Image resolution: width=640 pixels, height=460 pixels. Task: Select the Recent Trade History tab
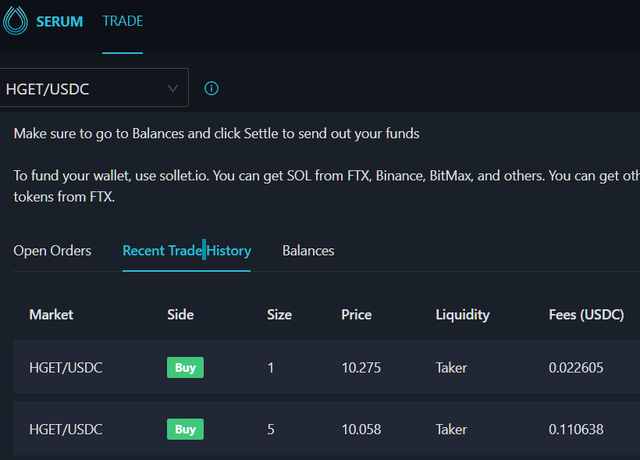(x=187, y=250)
